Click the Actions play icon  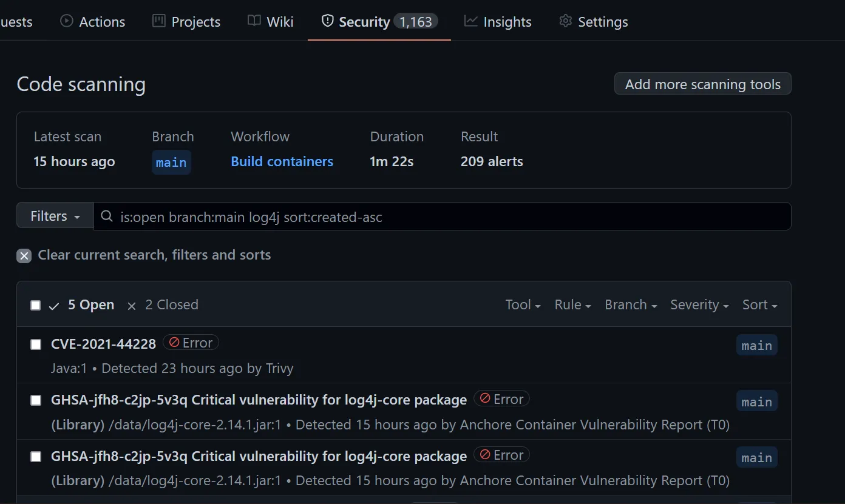pyautogui.click(x=66, y=21)
